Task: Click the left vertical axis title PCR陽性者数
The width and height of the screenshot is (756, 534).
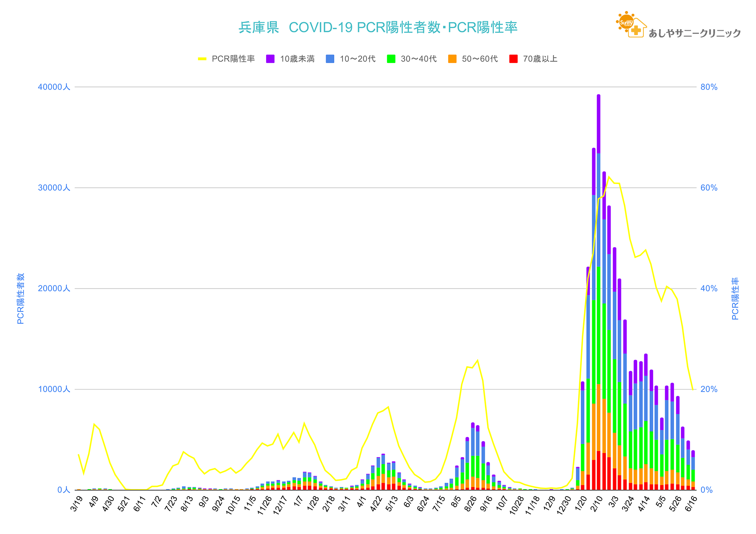Action: [21, 298]
